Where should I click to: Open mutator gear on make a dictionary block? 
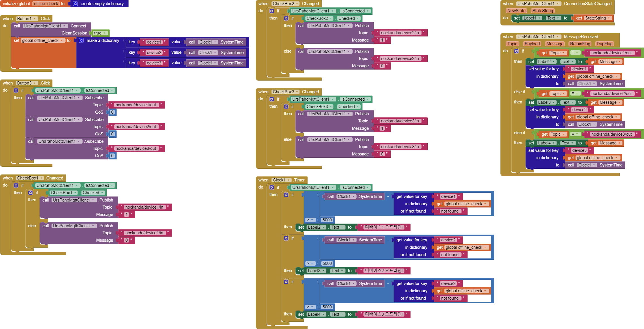point(81,40)
